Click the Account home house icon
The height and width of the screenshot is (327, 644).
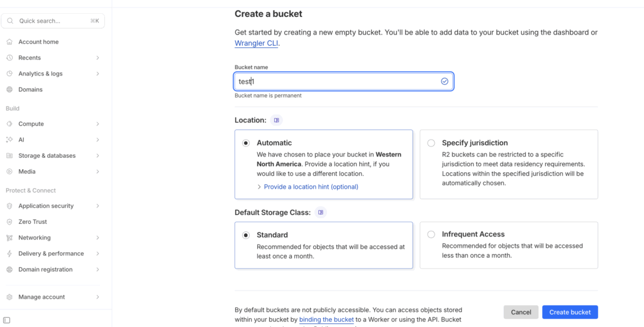[x=9, y=42]
